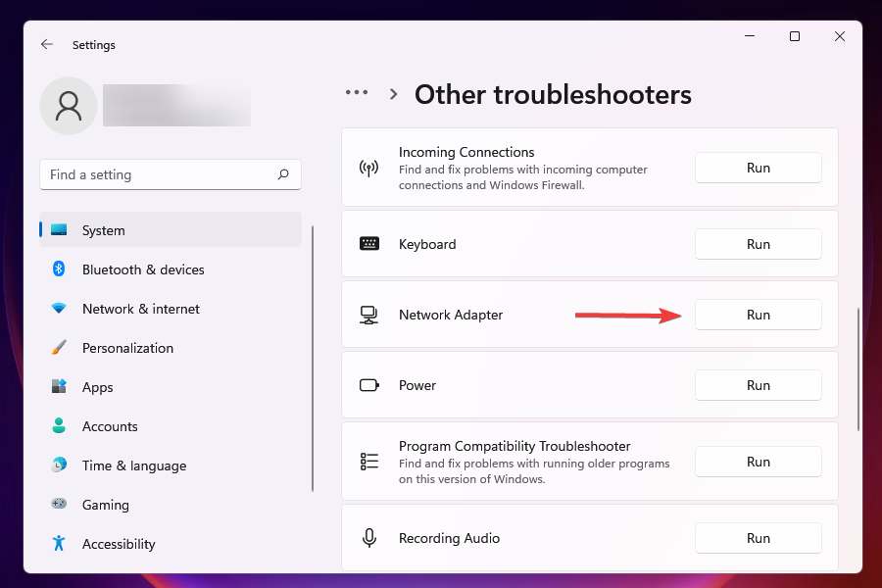Run the Program Compatibility Troubleshooter
This screenshot has width=882, height=588.
(759, 462)
